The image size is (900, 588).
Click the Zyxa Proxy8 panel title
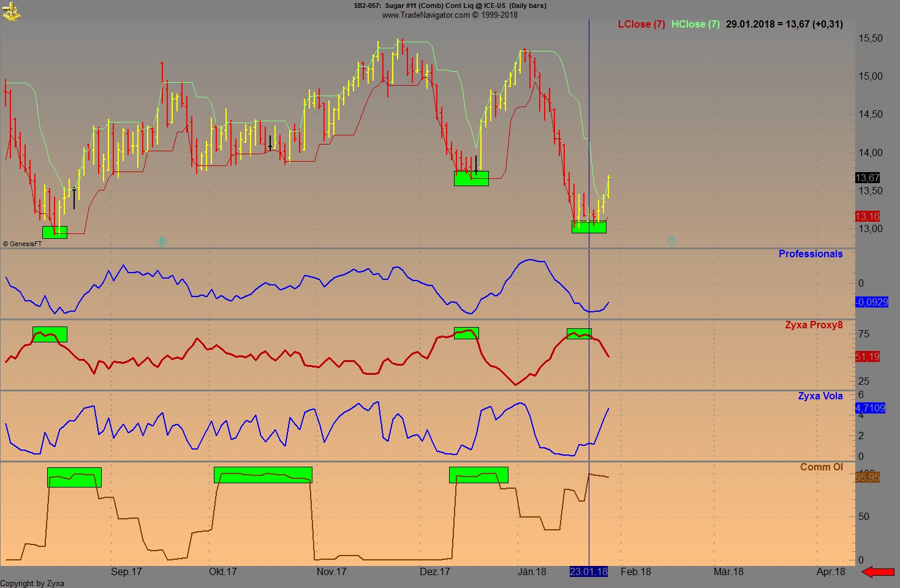point(814,325)
